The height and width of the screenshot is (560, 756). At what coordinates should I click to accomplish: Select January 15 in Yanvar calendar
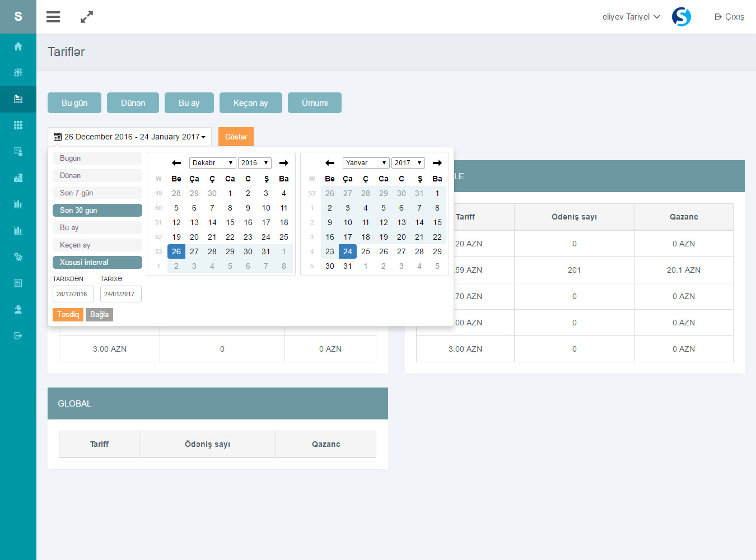(x=437, y=222)
